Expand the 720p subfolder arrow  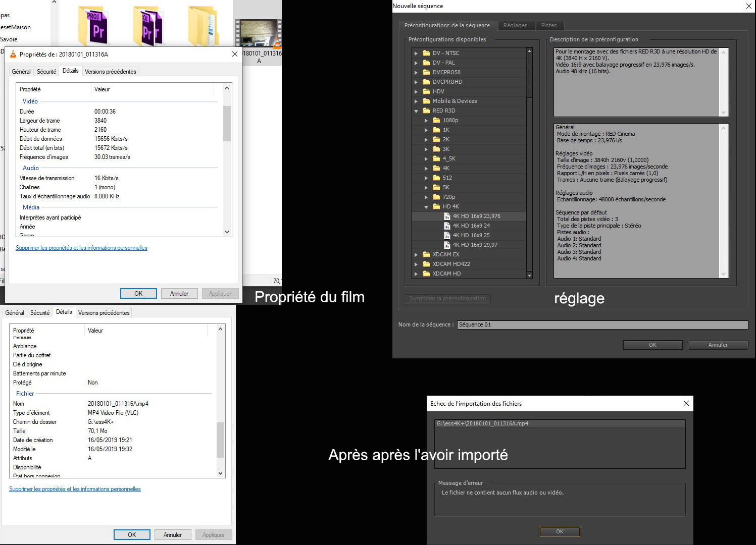click(x=426, y=197)
